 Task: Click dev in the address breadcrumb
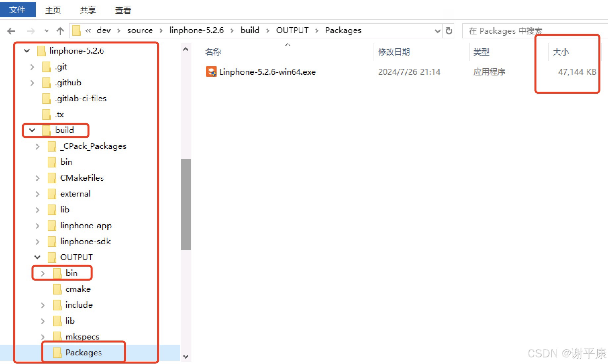[104, 30]
